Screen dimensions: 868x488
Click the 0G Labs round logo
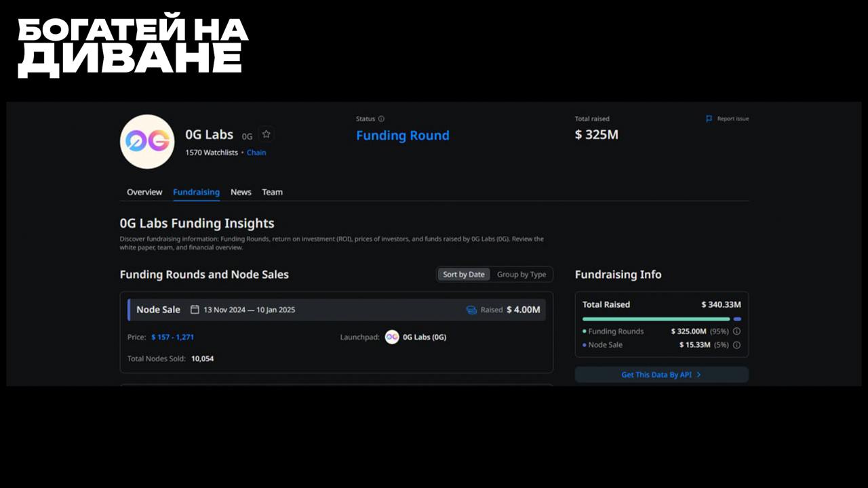[x=147, y=142]
